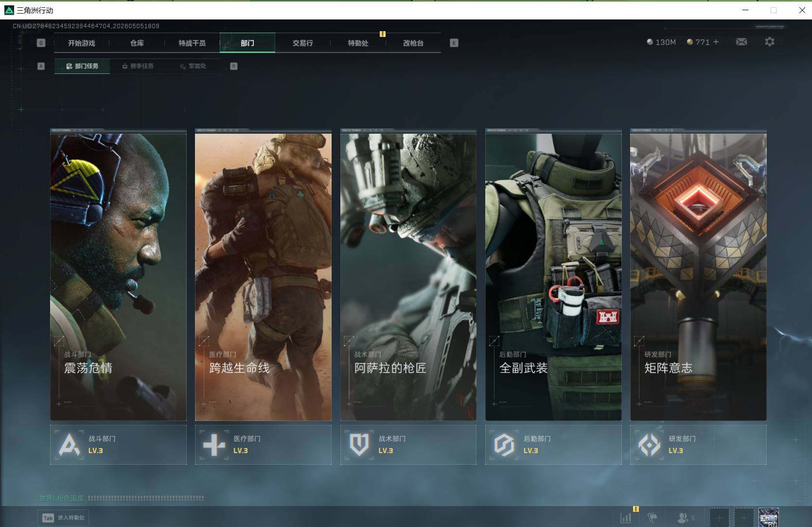The height and width of the screenshot is (527, 812).
Task: Click the 三角洲行动 app icon in title bar
Action: [x=9, y=10]
